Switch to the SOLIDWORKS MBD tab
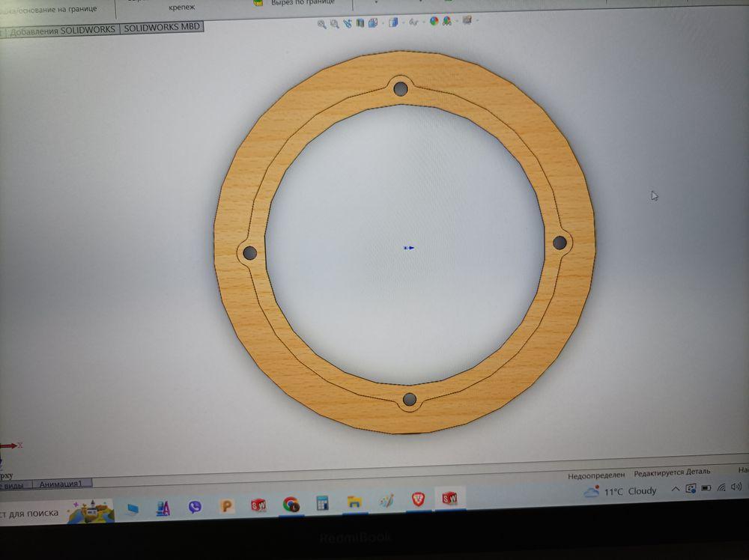Screen dimensions: 749x560 161,28
